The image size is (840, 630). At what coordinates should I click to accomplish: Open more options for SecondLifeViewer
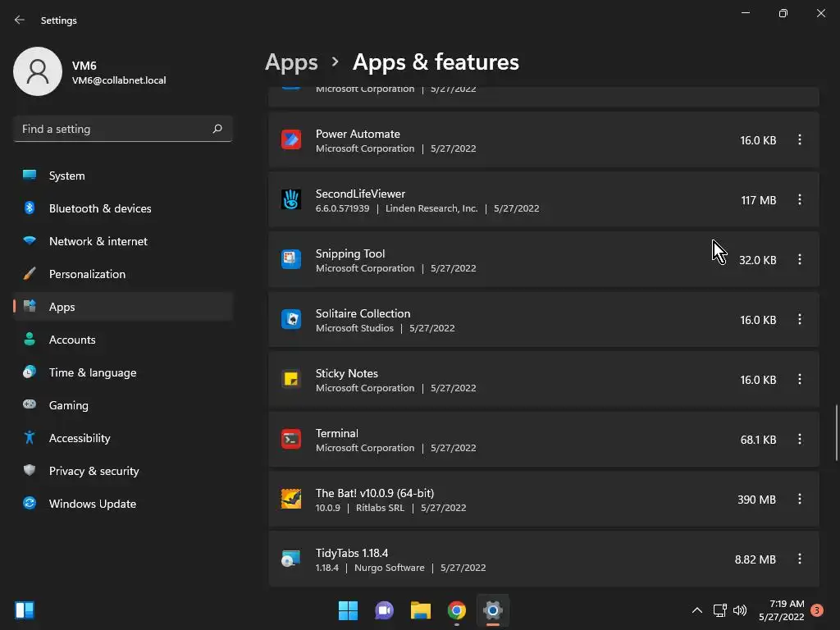tap(800, 199)
